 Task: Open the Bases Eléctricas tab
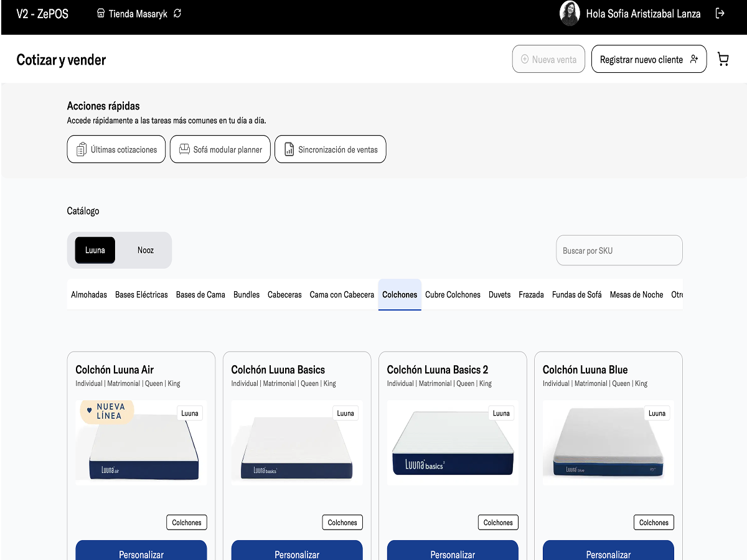pos(141,294)
